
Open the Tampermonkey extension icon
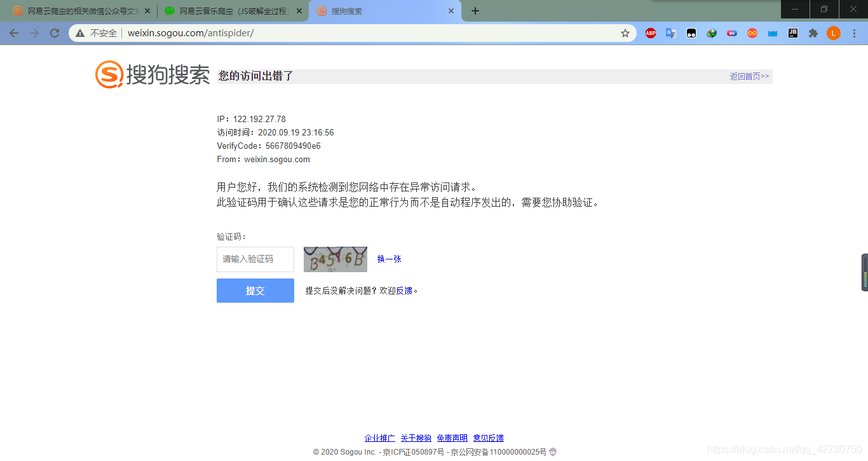(691, 33)
